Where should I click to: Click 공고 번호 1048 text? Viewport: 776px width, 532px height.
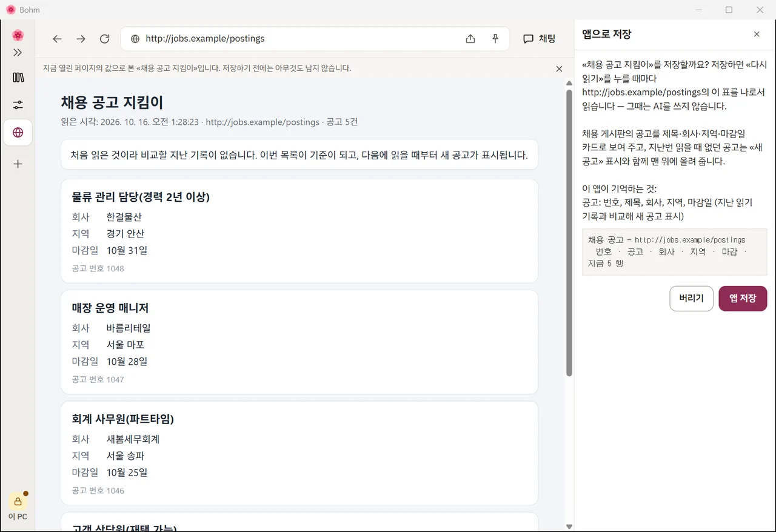click(98, 268)
